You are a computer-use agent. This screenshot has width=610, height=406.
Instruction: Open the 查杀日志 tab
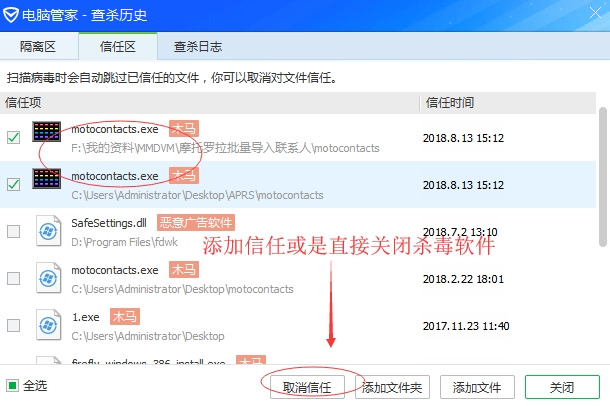click(198, 47)
